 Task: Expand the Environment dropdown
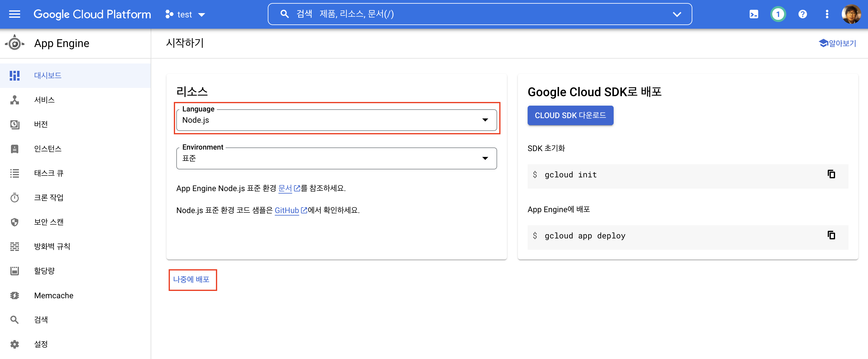point(336,158)
